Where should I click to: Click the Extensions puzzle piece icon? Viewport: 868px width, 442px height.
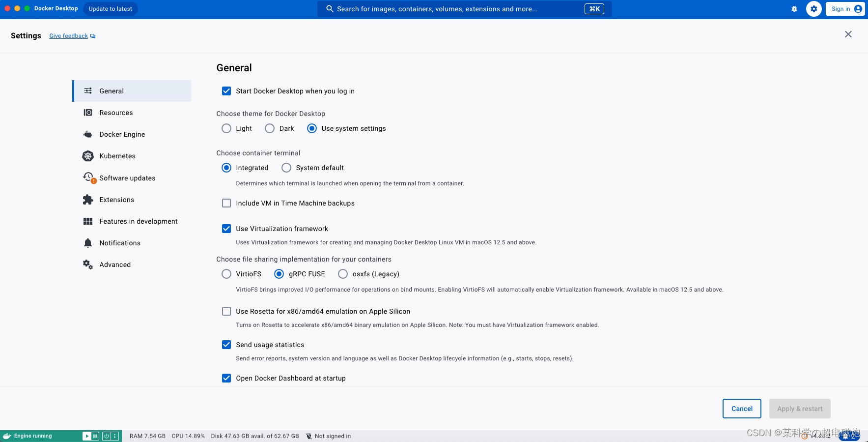click(x=88, y=200)
